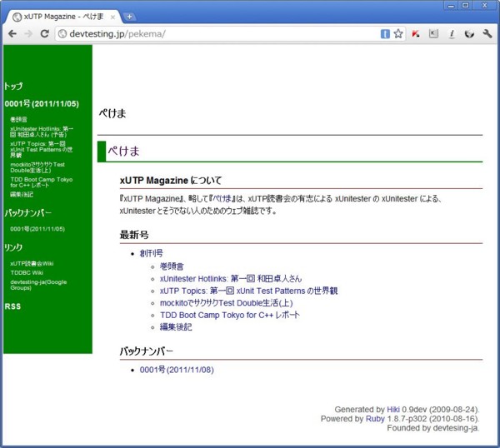Open sidebar TDD Boot Camp Tokyo link
The image size is (500, 448).
click(x=41, y=182)
